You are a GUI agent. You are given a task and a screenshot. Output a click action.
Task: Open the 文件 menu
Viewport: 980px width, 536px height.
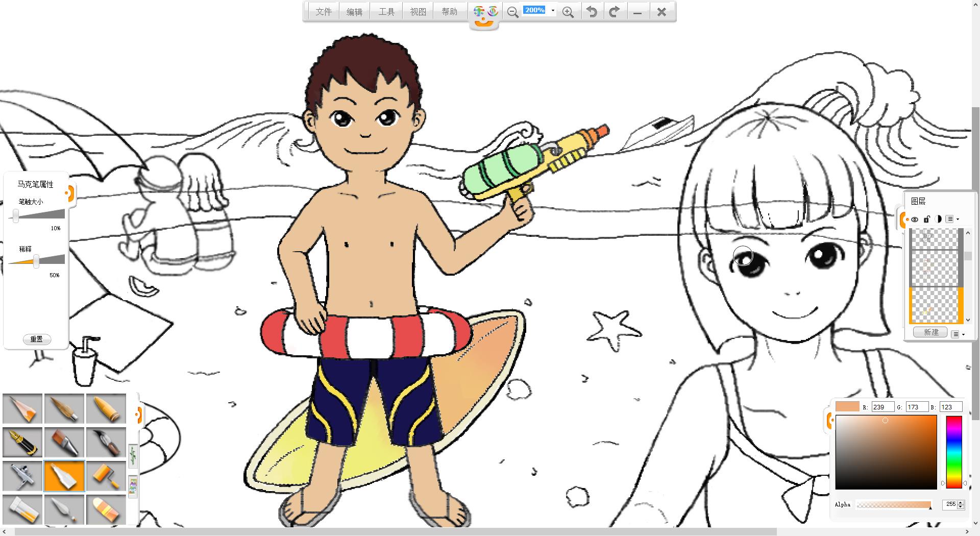(x=323, y=12)
